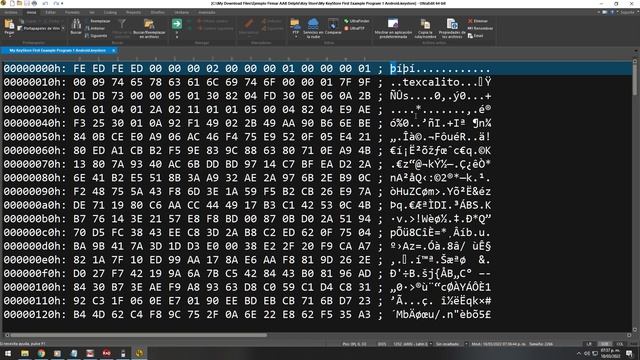Click the filter funnel icon
The width and height of the screenshot is (640, 360).
[x=122, y=23]
